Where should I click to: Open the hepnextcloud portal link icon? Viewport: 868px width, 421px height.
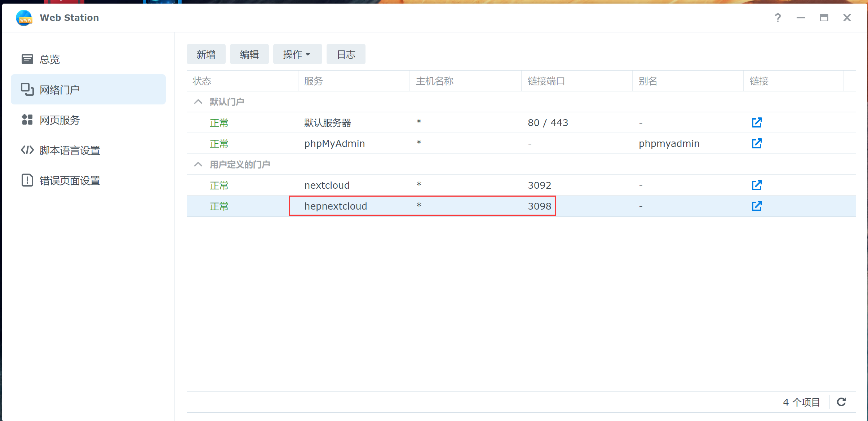(756, 206)
